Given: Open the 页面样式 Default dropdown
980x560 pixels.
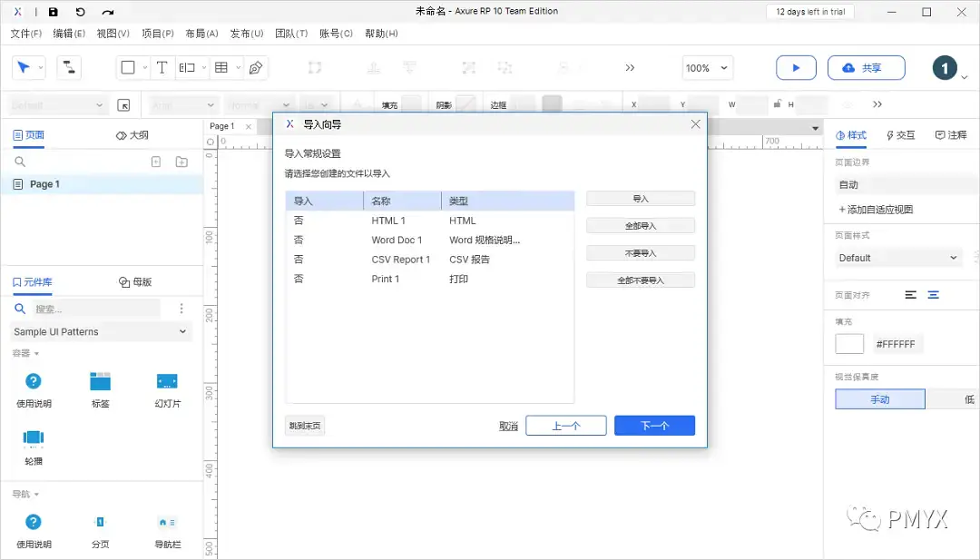Looking at the screenshot, I should coord(897,257).
